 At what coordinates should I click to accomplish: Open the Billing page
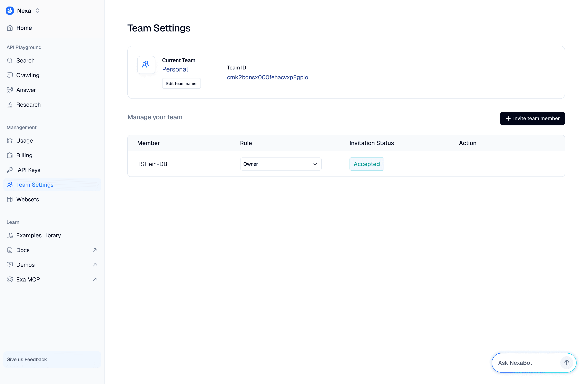[x=24, y=155]
